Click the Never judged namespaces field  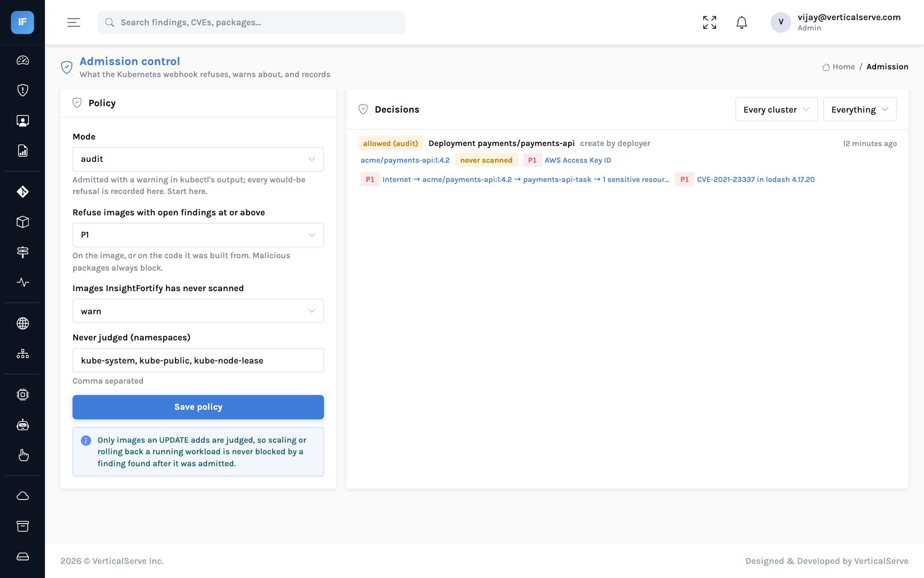click(x=198, y=361)
